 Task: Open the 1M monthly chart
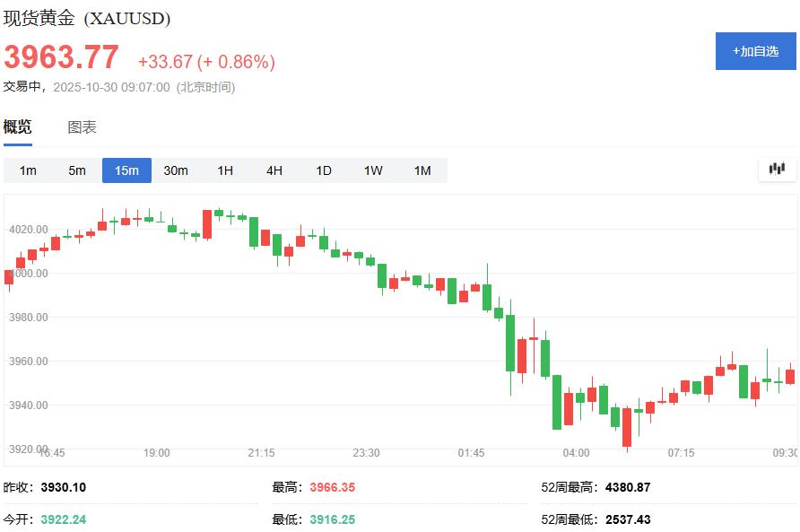(x=422, y=170)
